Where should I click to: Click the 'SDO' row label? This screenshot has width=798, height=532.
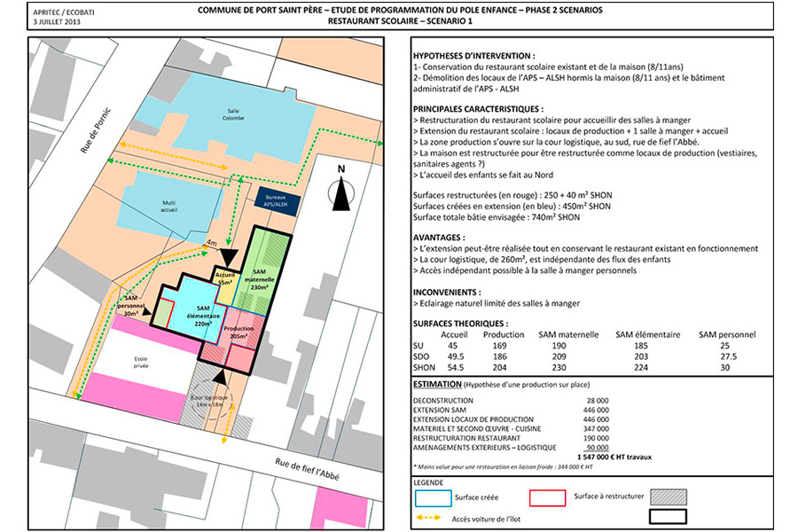tap(421, 356)
